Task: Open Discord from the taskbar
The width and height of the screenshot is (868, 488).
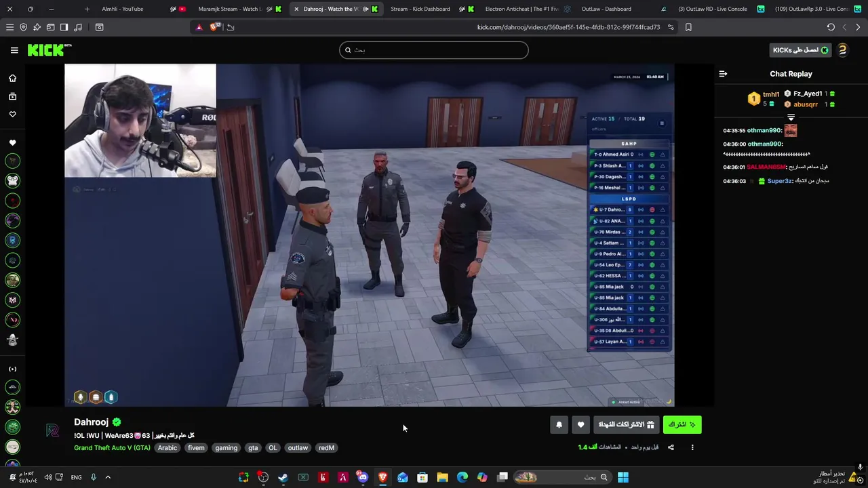Action: (x=363, y=477)
